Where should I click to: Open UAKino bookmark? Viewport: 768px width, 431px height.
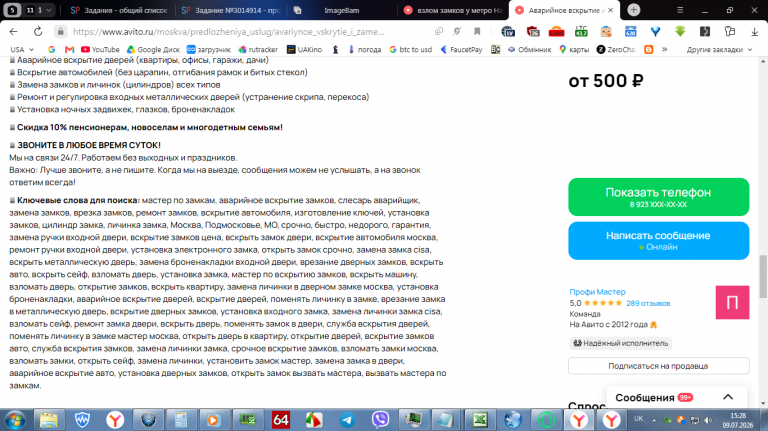pos(304,49)
